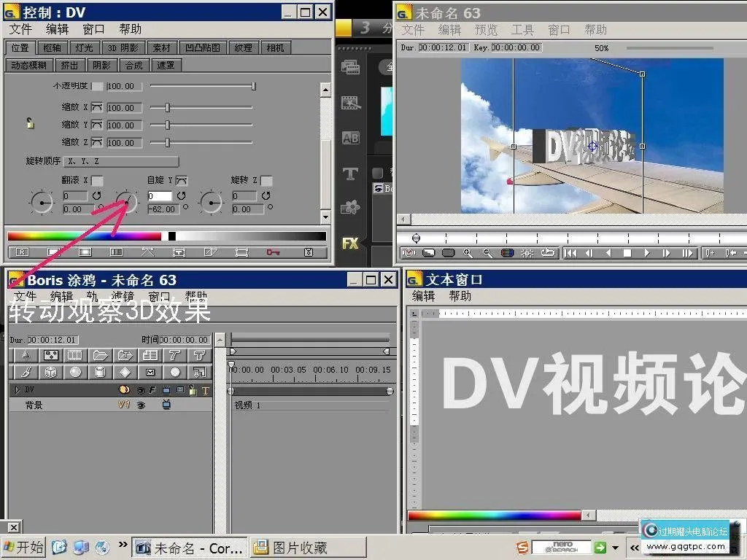Select the sphere primitive tool
Screen dimensions: 747x560
click(x=75, y=372)
